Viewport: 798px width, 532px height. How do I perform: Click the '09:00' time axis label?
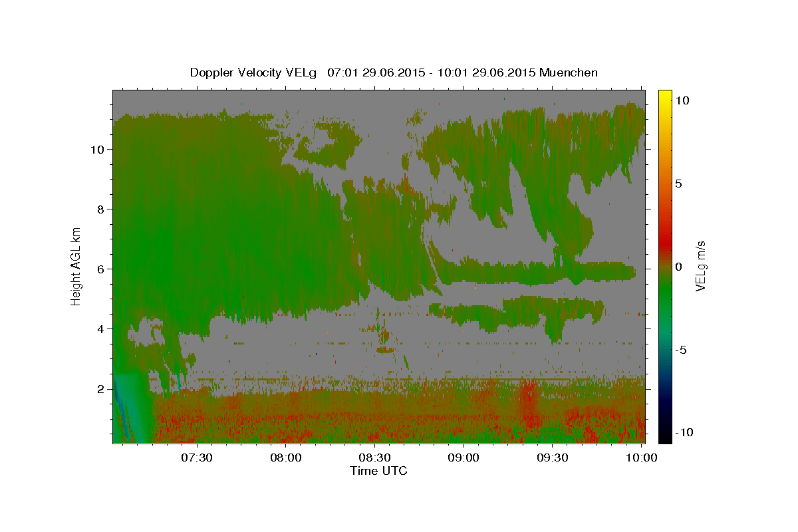point(464,458)
